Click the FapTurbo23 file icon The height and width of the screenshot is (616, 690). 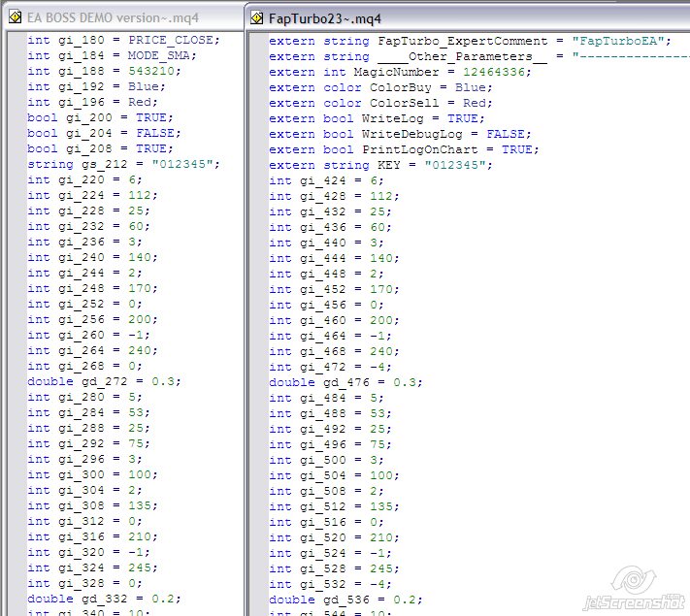(x=257, y=18)
